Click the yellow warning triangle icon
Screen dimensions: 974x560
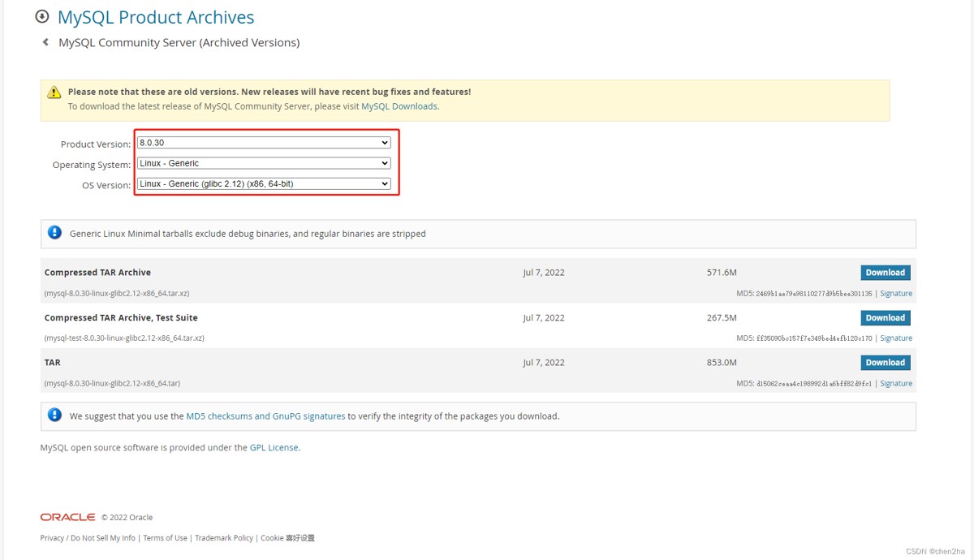pos(54,93)
